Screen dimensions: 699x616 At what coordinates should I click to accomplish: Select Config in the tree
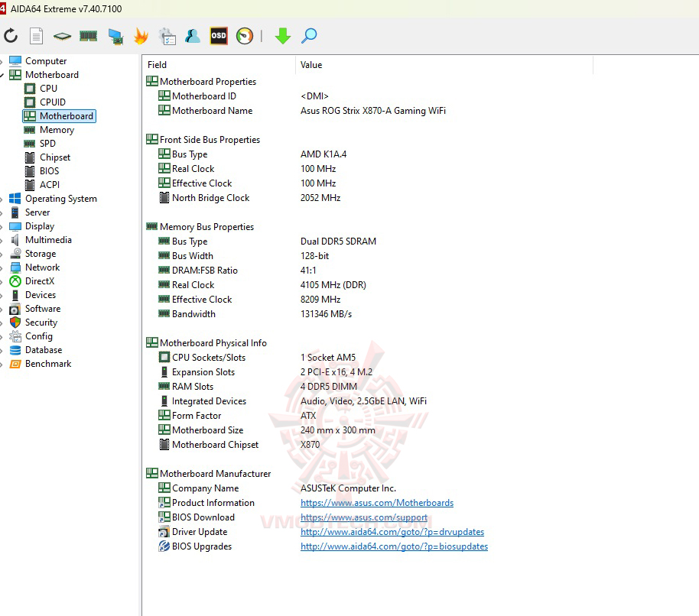pos(39,336)
